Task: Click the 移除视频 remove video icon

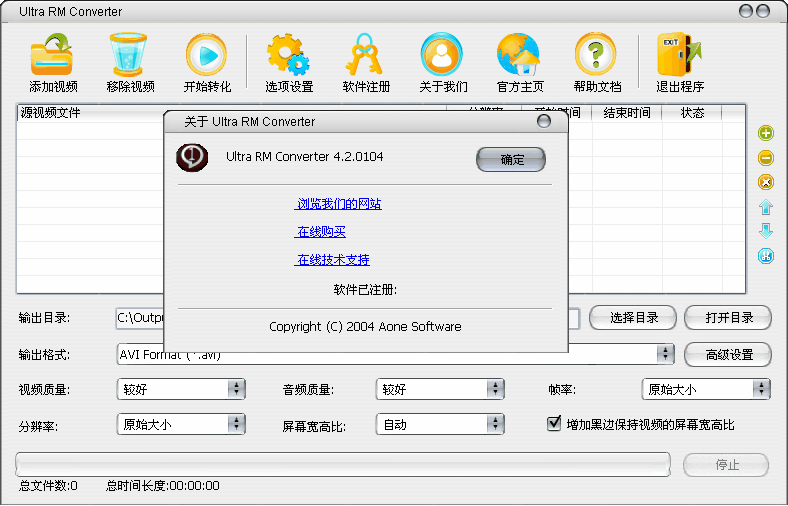Action: tap(129, 56)
